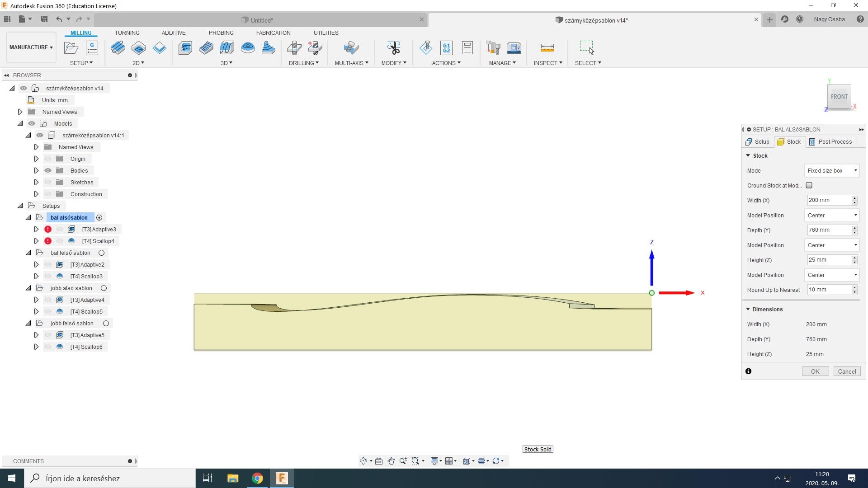Viewport: 868px width, 488px height.
Task: Switch to the Untitled document tab
Action: 261,20
